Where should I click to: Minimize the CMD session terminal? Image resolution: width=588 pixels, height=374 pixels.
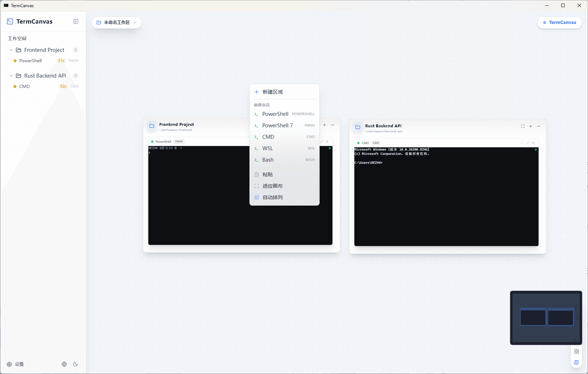tap(522, 143)
